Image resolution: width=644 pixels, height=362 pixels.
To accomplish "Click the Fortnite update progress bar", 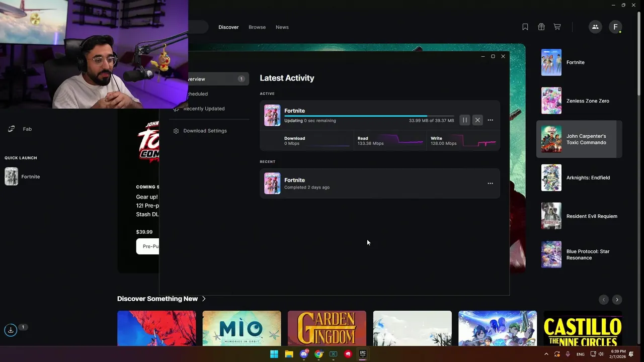I will pos(369,116).
